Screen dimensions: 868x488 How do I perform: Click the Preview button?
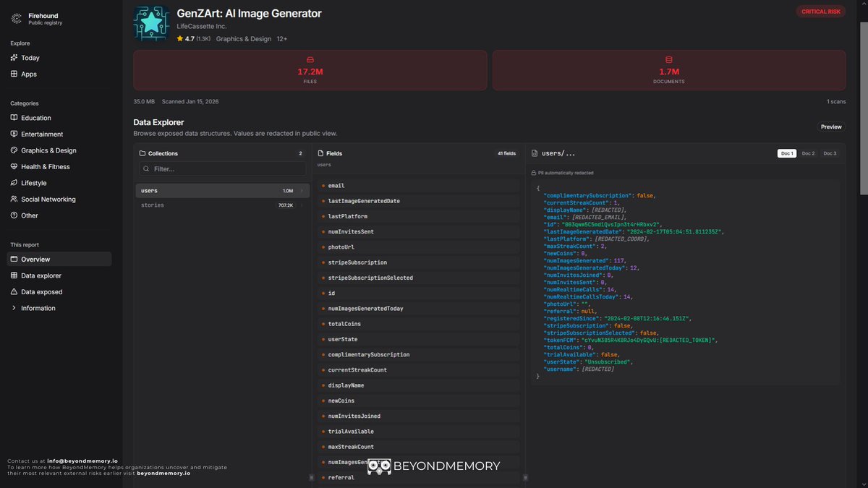click(831, 127)
